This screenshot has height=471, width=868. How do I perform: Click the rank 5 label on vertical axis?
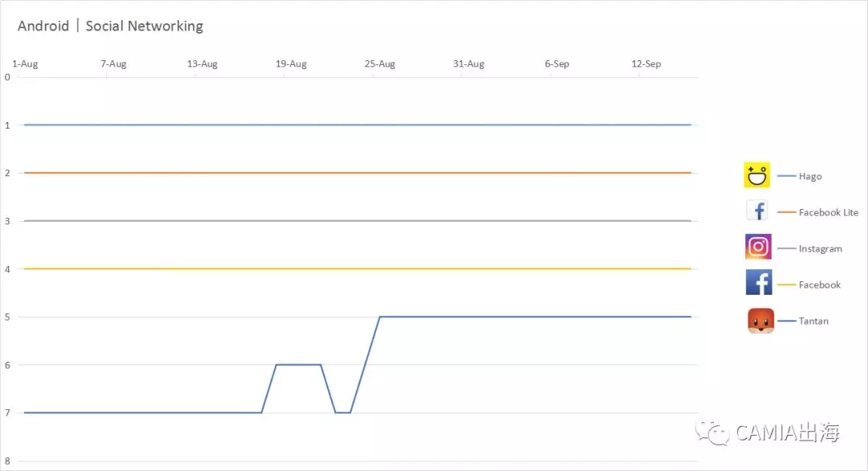[x=7, y=317]
